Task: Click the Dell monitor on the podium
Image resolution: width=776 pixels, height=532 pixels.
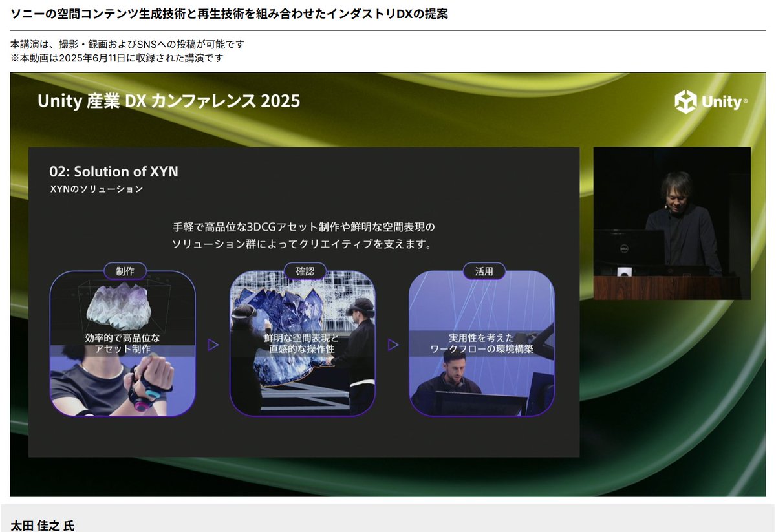Action: point(629,248)
